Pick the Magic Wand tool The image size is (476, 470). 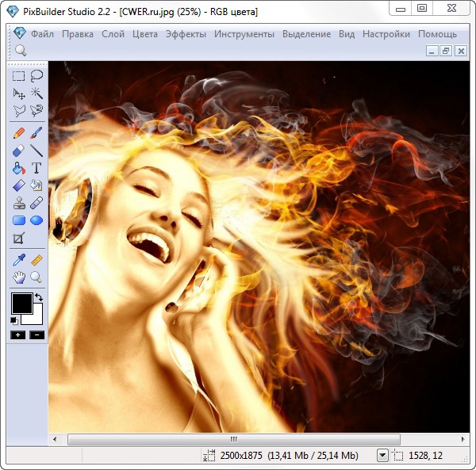tap(36, 94)
